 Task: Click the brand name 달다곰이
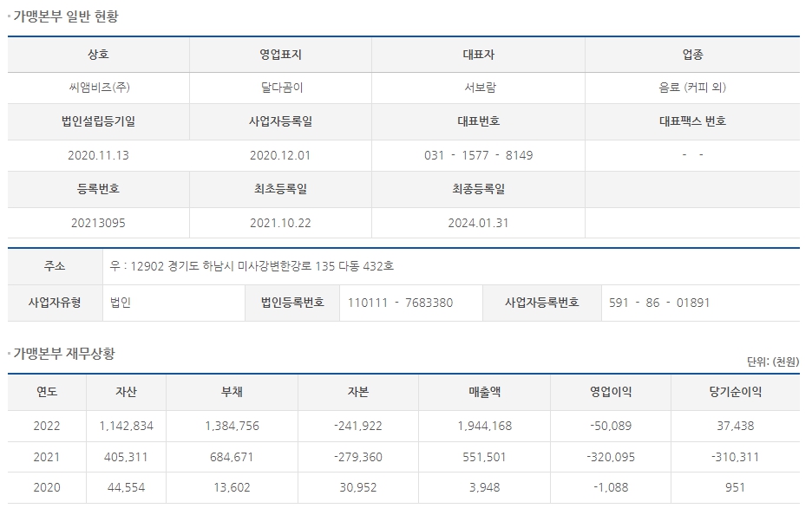coord(281,88)
